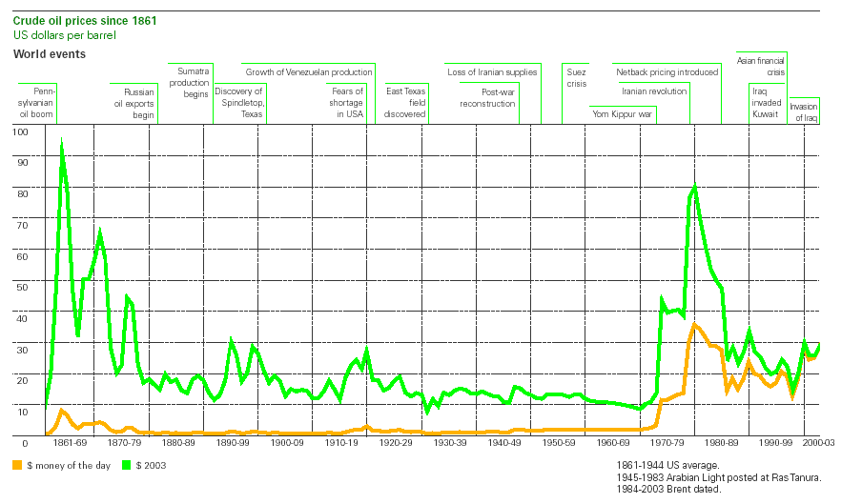The height and width of the screenshot is (504, 862).
Task: Click the '1960-69' x-axis label
Action: 612,442
